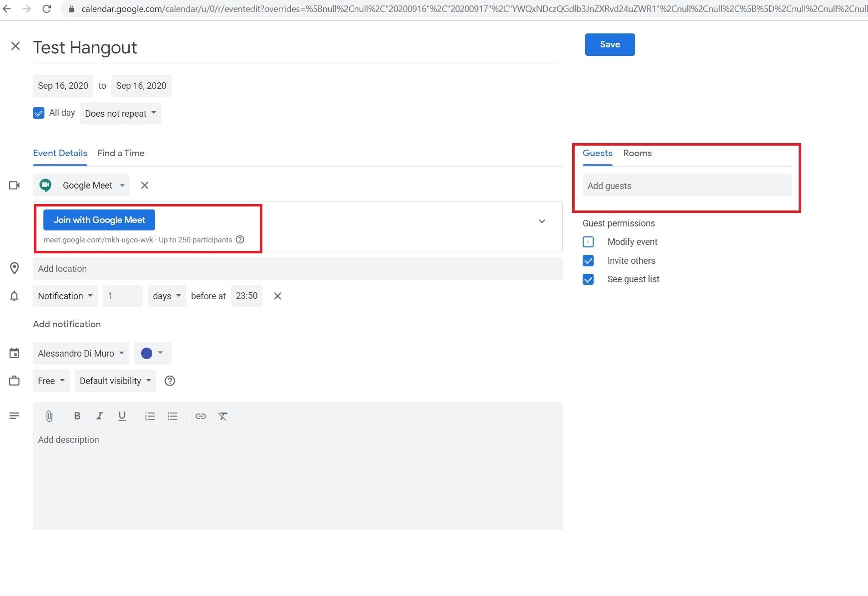The height and width of the screenshot is (596, 868).
Task: Click the description lines icon
Action: coord(14,415)
